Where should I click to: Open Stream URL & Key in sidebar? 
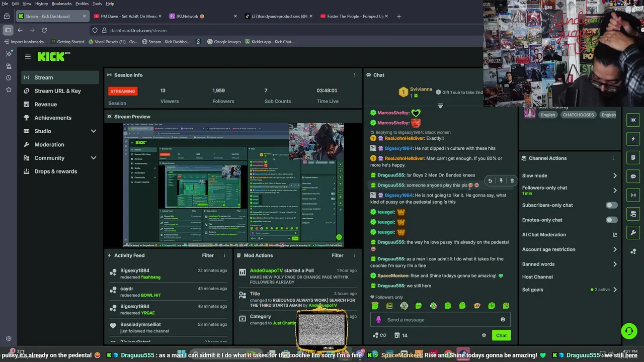pos(60,91)
